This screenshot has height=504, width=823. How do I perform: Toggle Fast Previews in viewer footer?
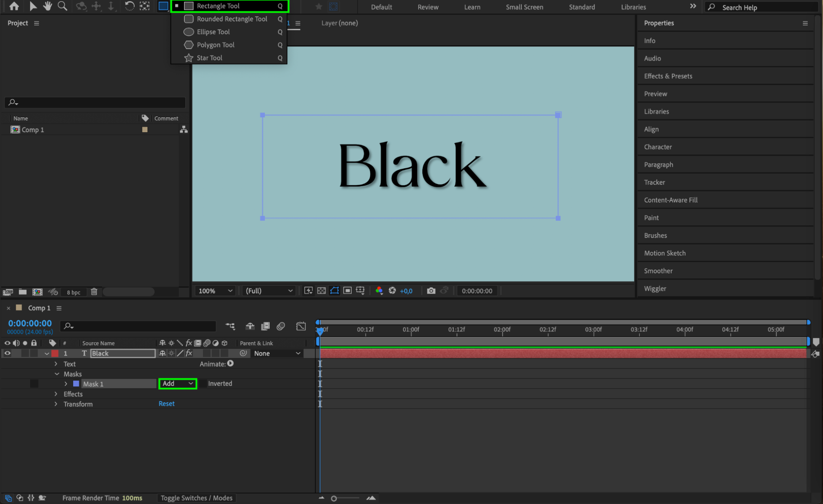308,291
